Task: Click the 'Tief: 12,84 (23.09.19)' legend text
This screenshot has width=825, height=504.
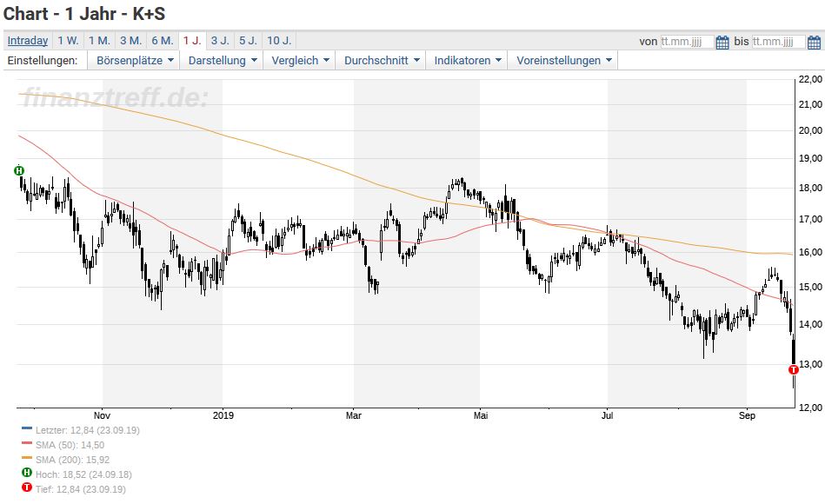Action: pyautogui.click(x=81, y=489)
